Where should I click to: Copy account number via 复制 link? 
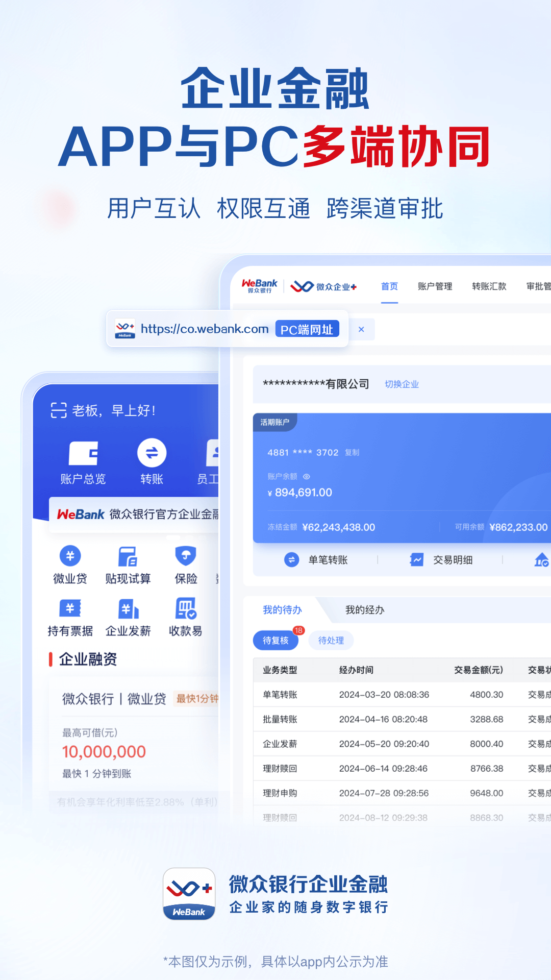tap(352, 453)
